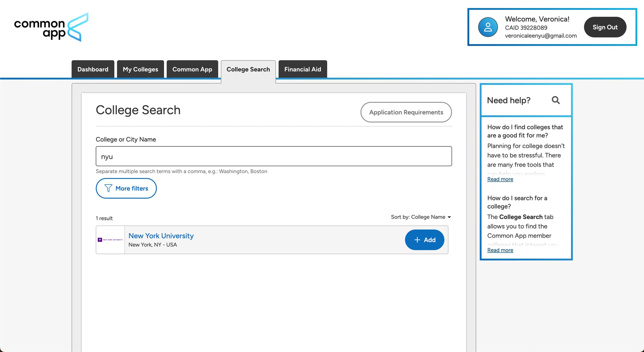This screenshot has height=352, width=644.
Task: Switch to the Common App tab
Action: (x=192, y=69)
